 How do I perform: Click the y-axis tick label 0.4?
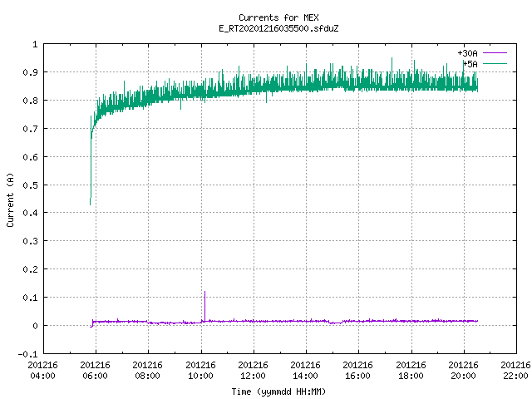click(x=30, y=213)
